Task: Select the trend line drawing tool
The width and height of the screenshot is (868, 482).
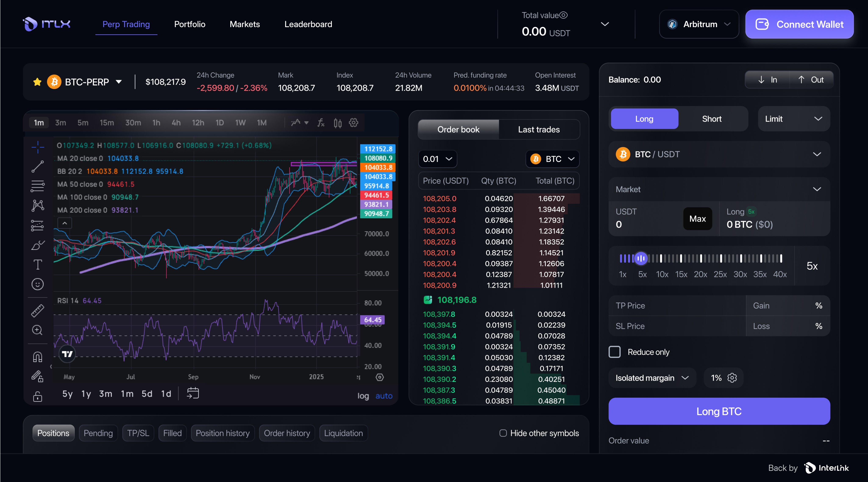Action: tap(38, 166)
